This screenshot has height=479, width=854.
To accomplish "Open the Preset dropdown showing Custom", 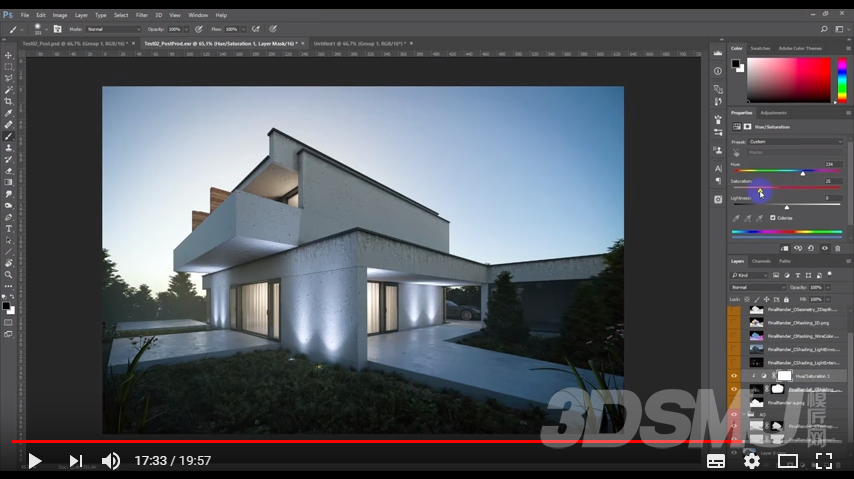I will 795,142.
